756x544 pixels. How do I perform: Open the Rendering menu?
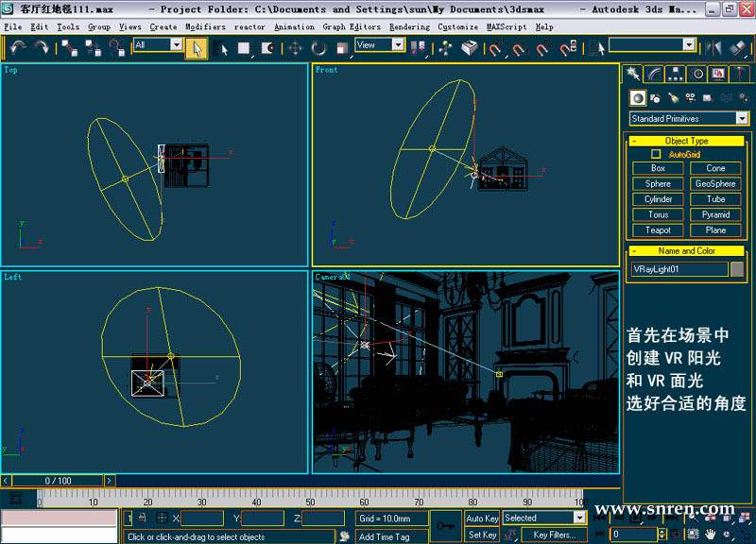click(x=409, y=27)
